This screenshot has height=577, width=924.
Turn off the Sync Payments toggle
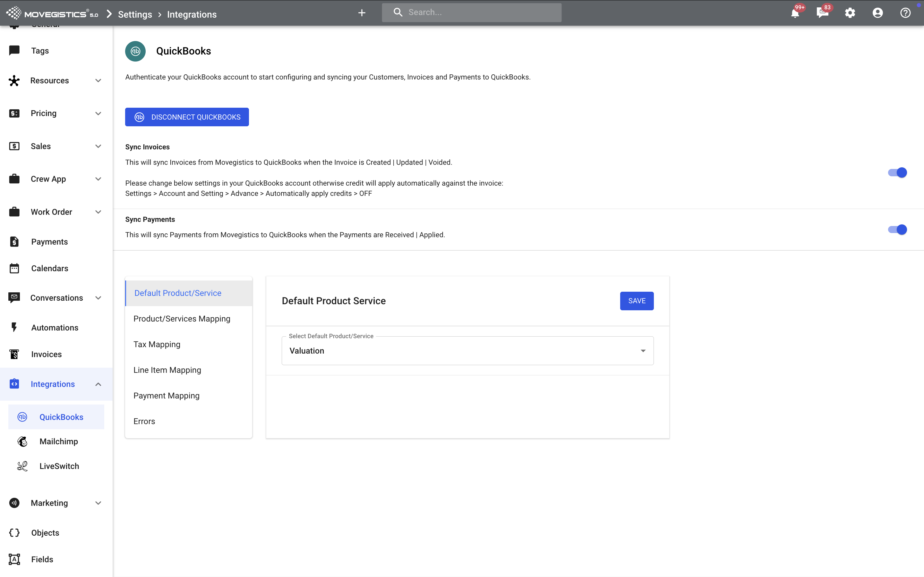click(x=897, y=229)
